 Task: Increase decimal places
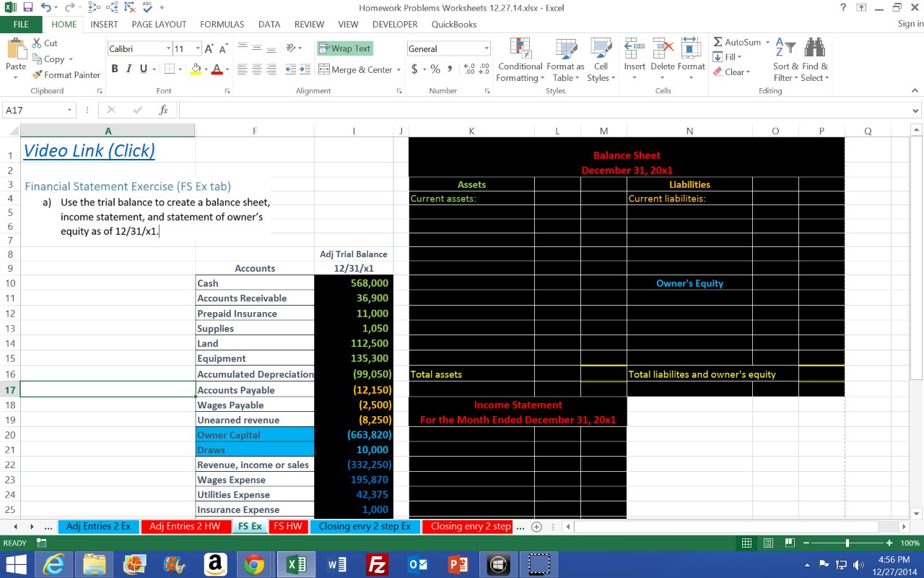click(468, 69)
